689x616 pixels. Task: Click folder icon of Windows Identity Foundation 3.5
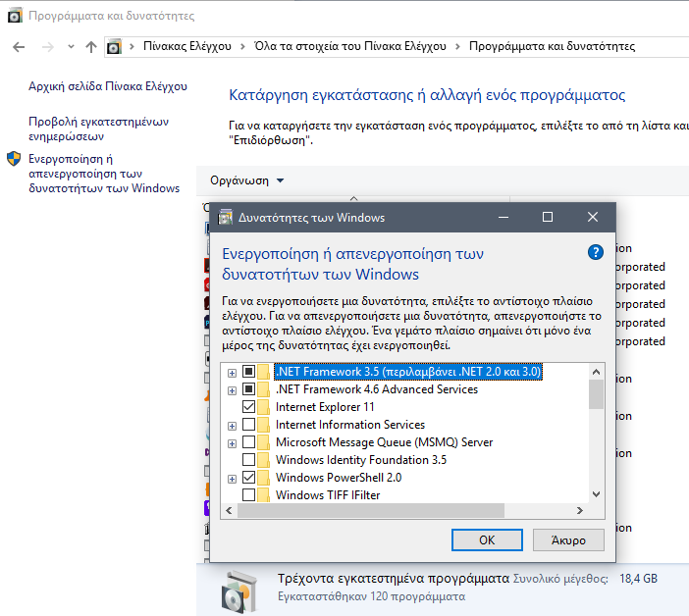click(x=263, y=460)
